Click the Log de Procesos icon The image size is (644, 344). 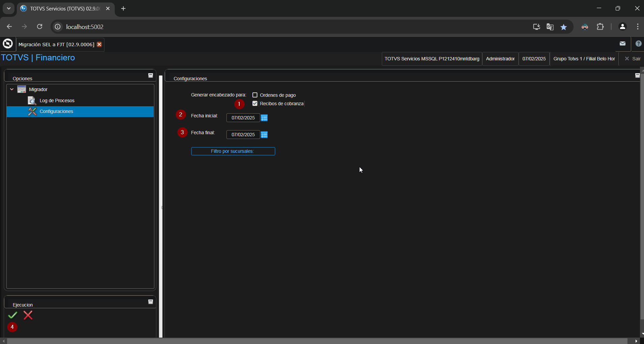(x=32, y=101)
